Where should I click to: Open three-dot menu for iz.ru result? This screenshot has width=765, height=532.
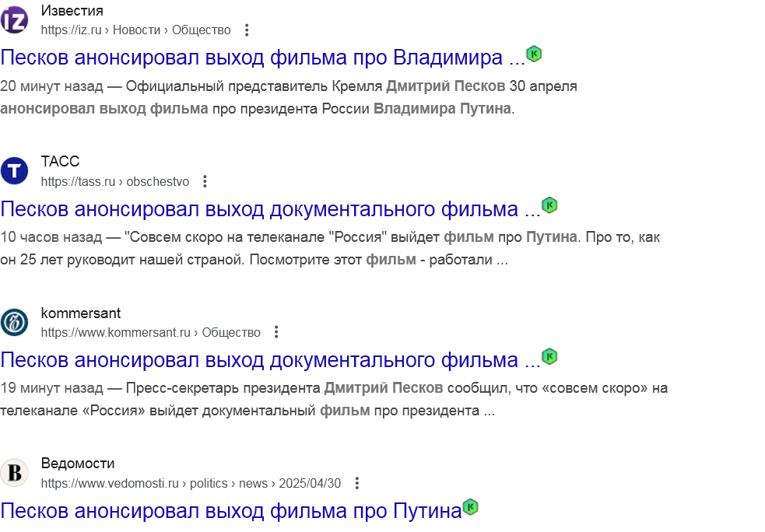click(247, 30)
